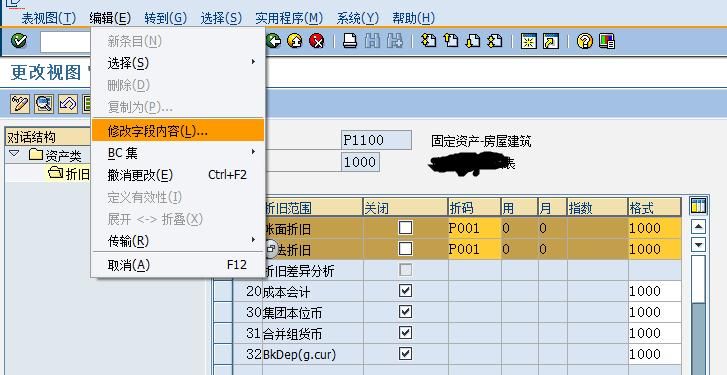Click the green Back arrow icon
The width and height of the screenshot is (727, 375).
coord(274,41)
